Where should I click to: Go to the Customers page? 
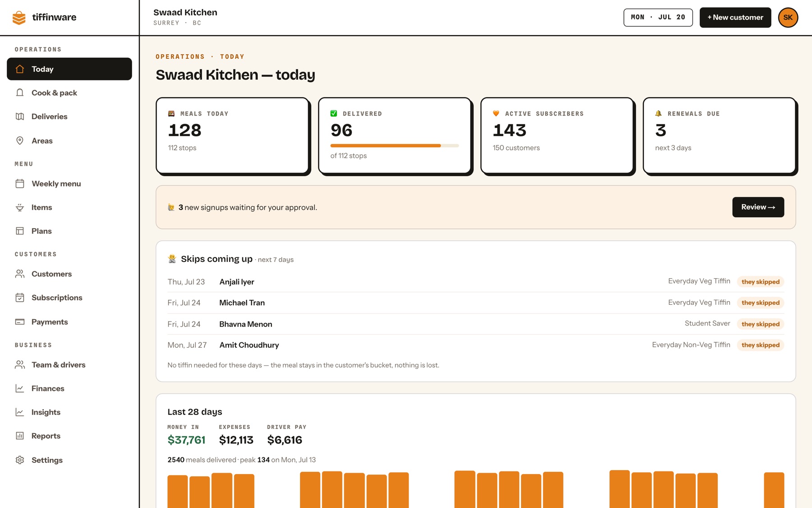pyautogui.click(x=69, y=274)
